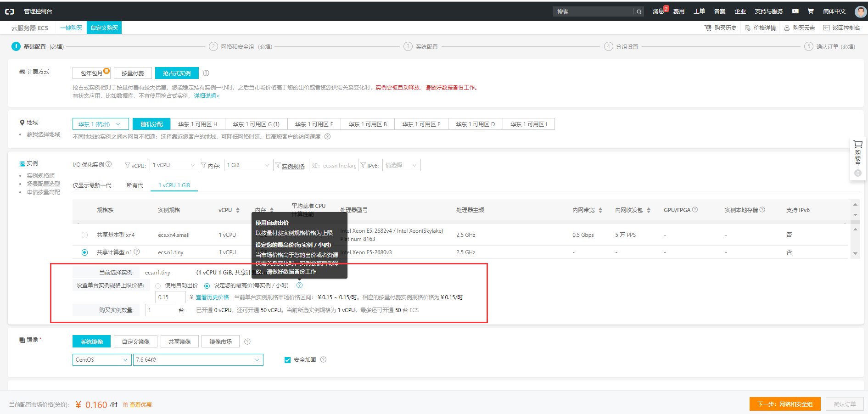Select 按量付费 billing method
868x414 pixels.
pyautogui.click(x=133, y=73)
